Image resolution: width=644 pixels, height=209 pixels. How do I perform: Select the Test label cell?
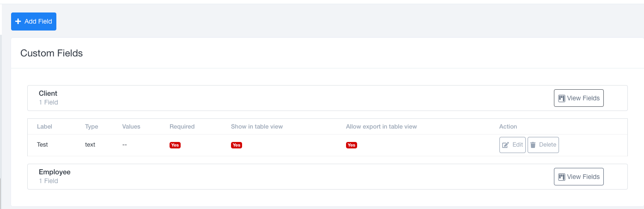[43, 144]
